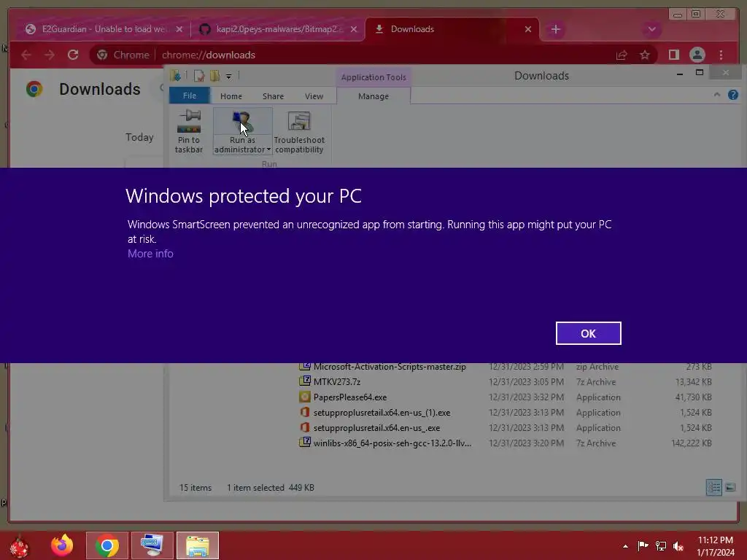
Task: Click taskbar clock 11:12 PM
Action: click(x=716, y=540)
